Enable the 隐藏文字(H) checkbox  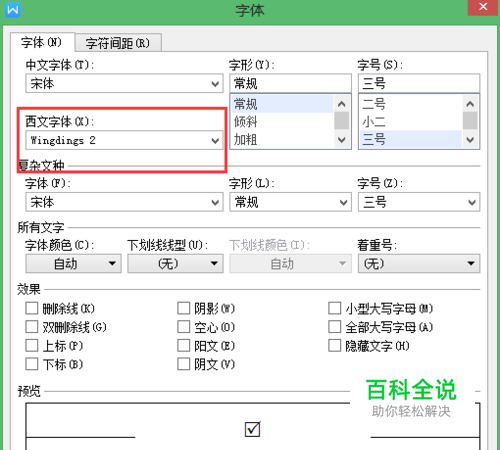tap(335, 345)
